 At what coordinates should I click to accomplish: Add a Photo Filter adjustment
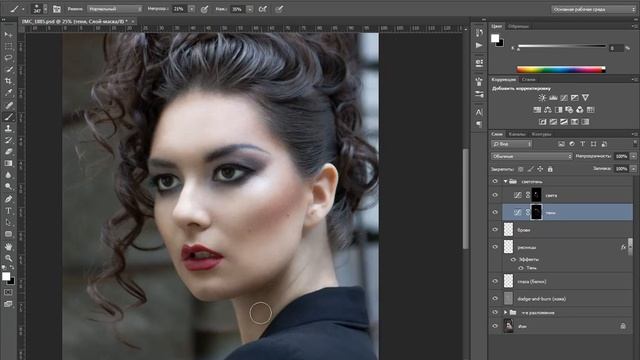pyautogui.click(x=569, y=110)
